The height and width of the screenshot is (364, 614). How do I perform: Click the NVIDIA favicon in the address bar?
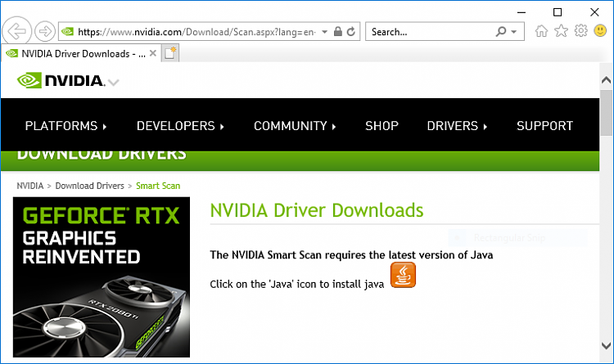68,31
